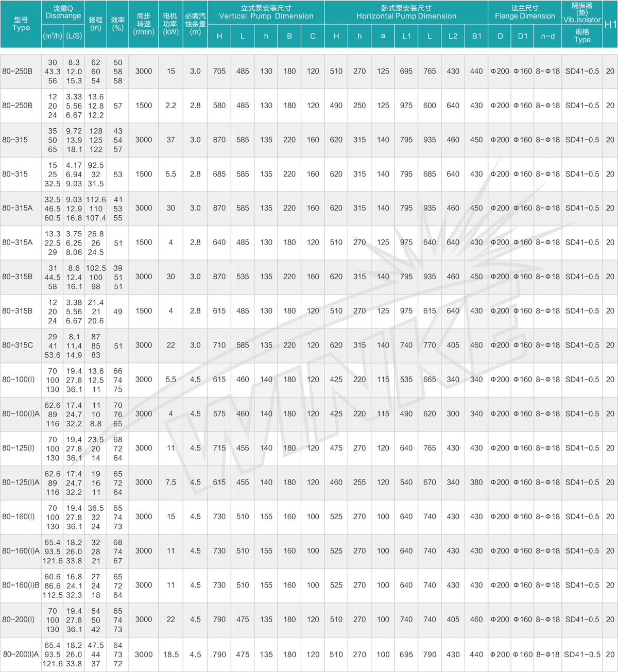Click the 型号 Type column header

pyautogui.click(x=21, y=24)
